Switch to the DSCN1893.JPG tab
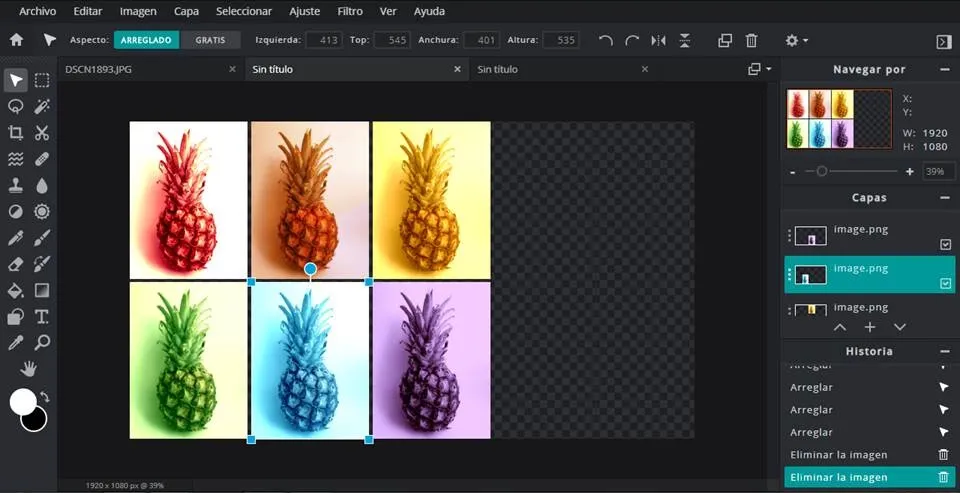The height and width of the screenshot is (493, 960). 97,70
